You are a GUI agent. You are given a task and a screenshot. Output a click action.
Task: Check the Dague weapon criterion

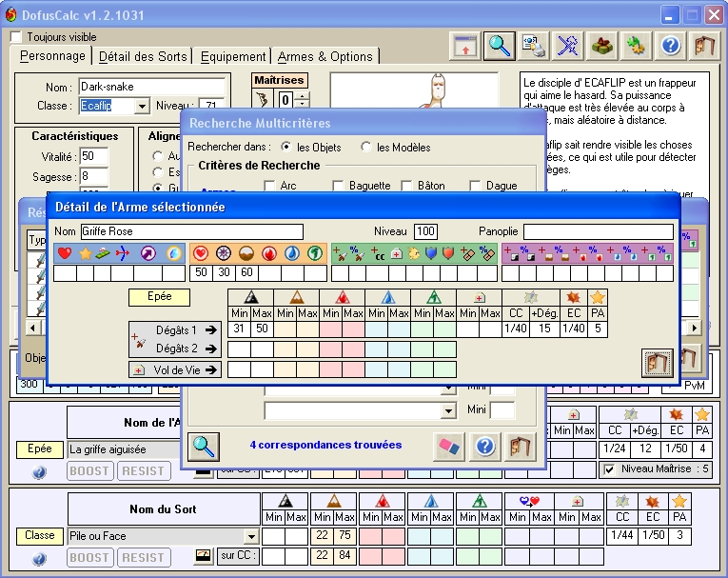coord(475,186)
